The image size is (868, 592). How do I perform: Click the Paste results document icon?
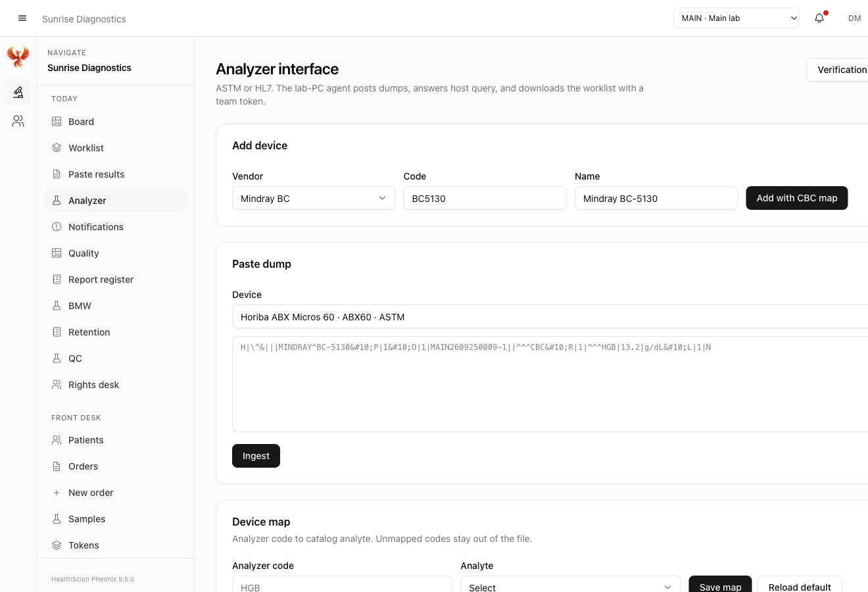point(57,174)
